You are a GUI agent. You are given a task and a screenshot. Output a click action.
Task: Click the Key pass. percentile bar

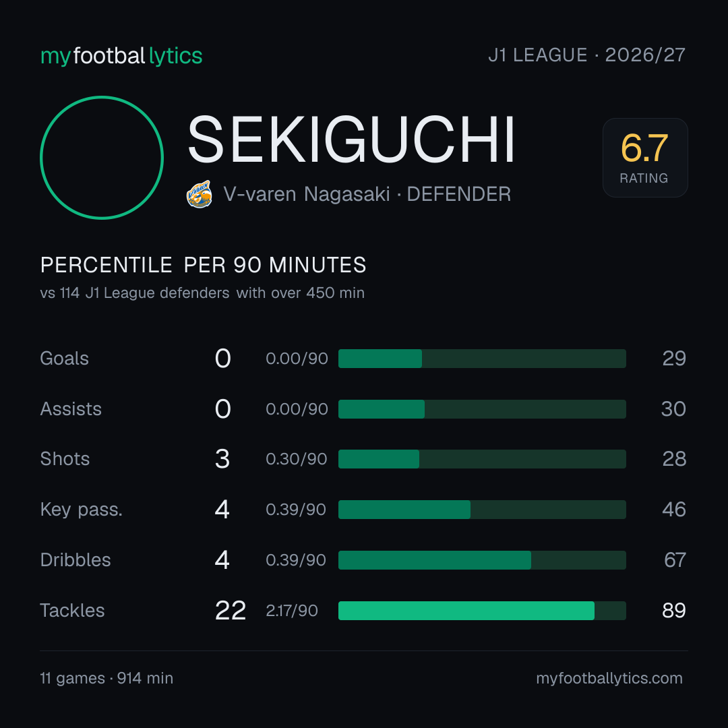[482, 510]
